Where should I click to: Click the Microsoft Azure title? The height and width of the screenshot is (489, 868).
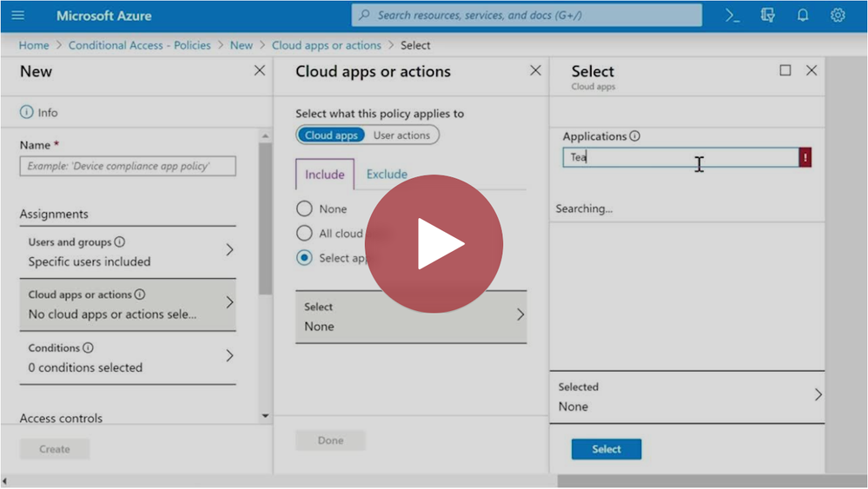(103, 16)
